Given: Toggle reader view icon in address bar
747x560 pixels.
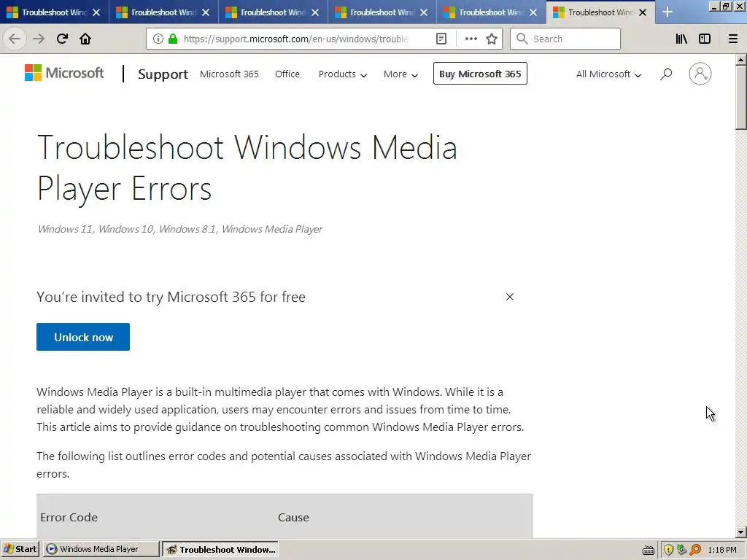Looking at the screenshot, I should click(441, 39).
